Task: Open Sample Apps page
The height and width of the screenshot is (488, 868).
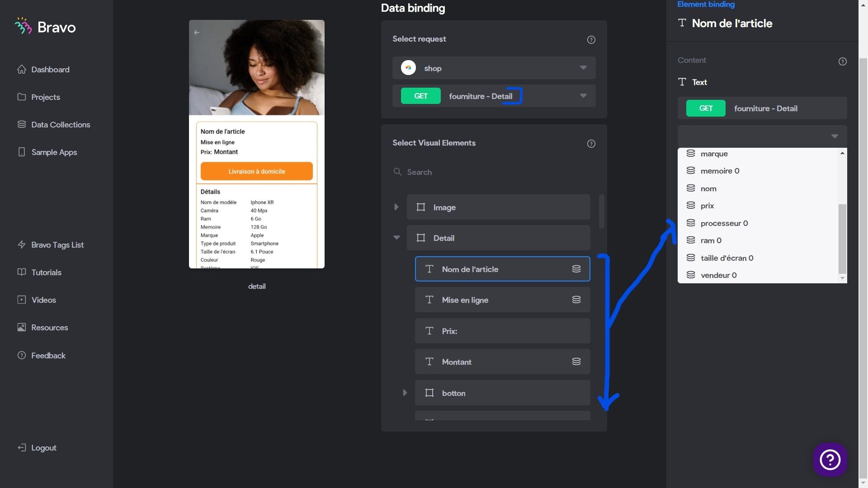Action: pos(47,152)
